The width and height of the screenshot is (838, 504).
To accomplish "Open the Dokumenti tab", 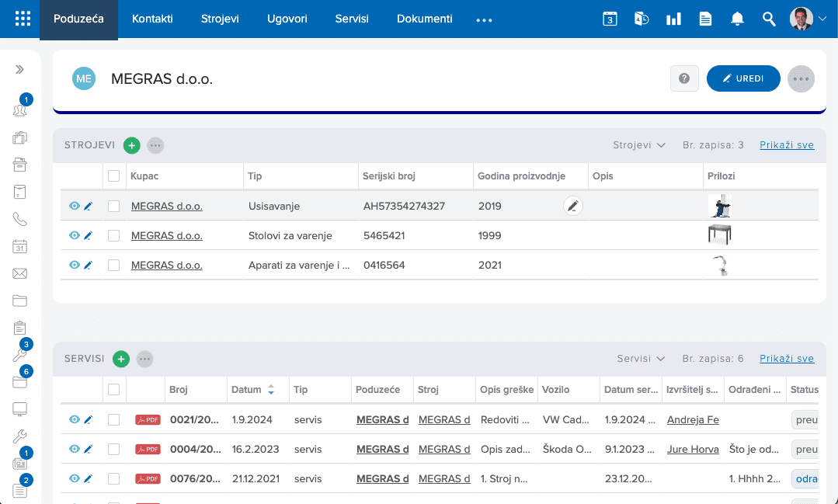I will pos(424,19).
